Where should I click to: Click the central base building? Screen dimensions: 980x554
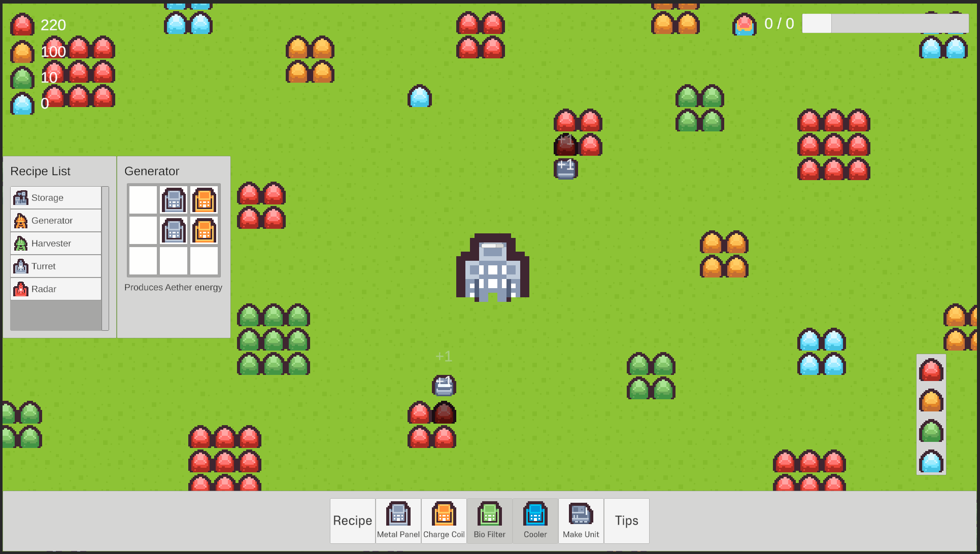[492, 268]
